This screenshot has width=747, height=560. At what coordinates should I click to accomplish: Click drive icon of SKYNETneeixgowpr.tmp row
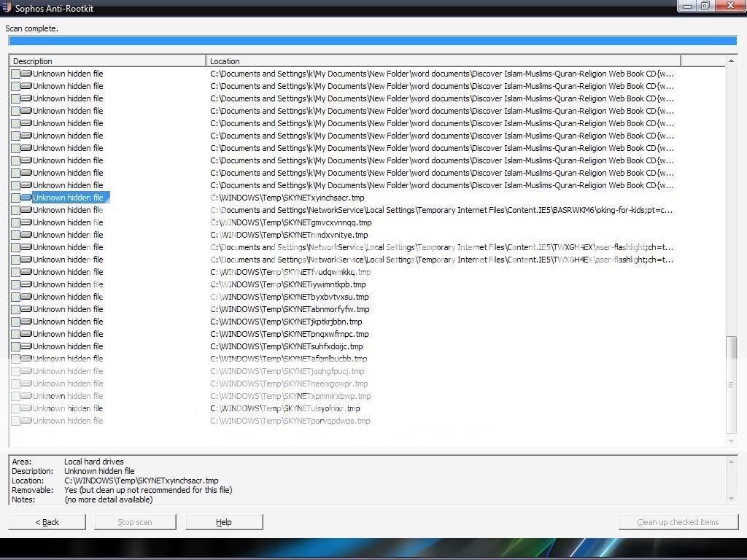pos(26,384)
